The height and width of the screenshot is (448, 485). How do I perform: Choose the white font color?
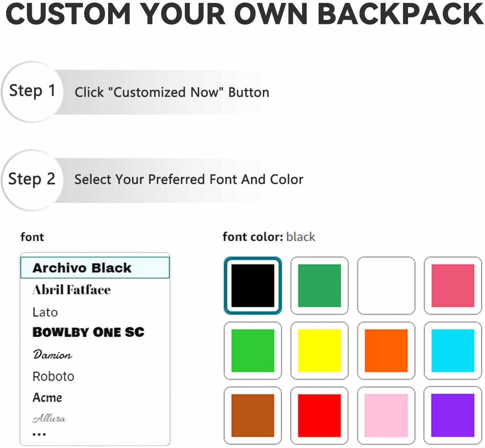386,285
